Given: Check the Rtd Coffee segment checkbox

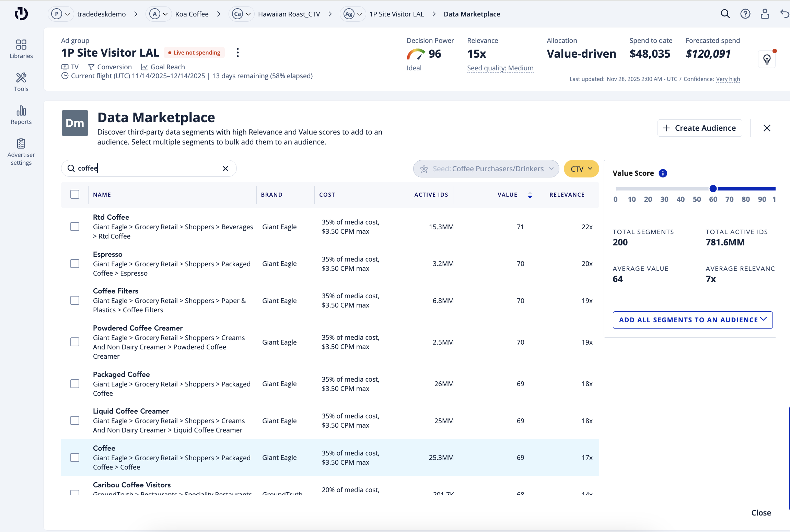Looking at the screenshot, I should pyautogui.click(x=75, y=227).
